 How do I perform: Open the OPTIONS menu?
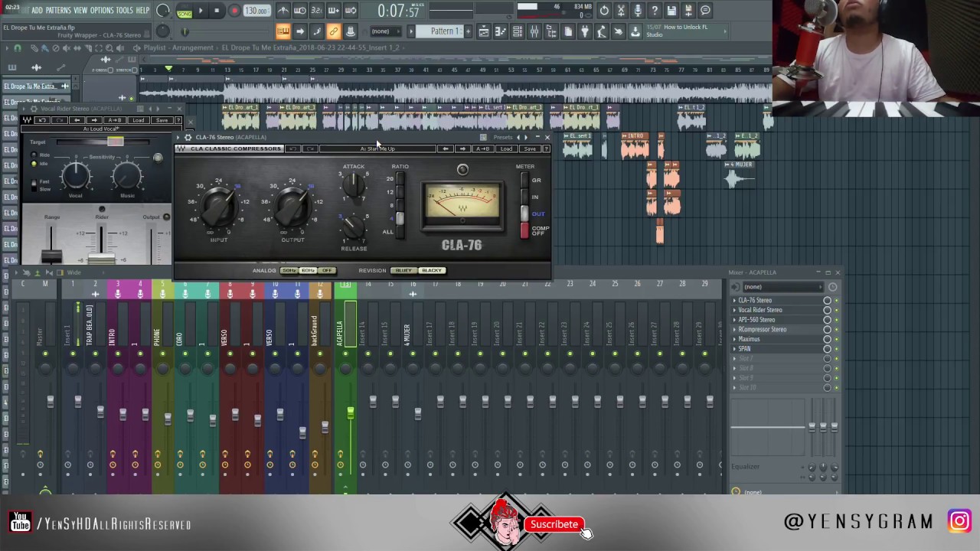coord(102,11)
